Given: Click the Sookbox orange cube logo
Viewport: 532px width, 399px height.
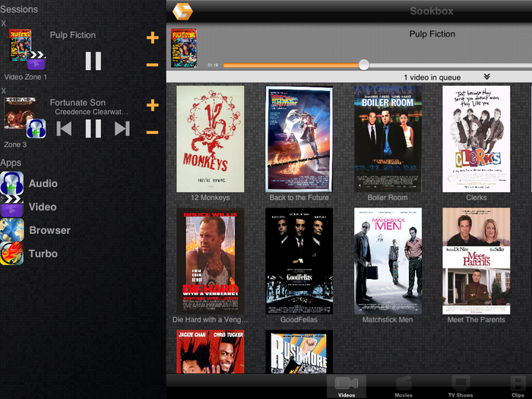Looking at the screenshot, I should [182, 11].
